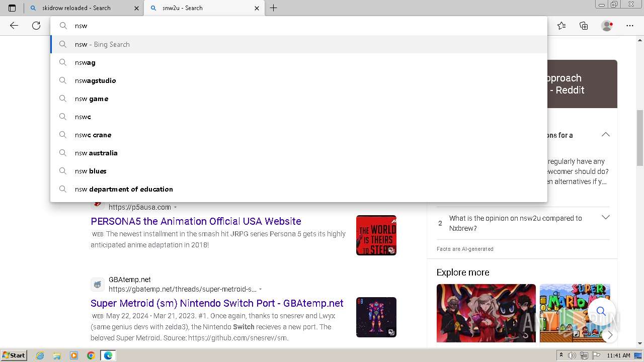Viewport: 644px width, 362px height.
Task: Click the taskbar clock 11:41 AM
Action: click(x=618, y=355)
